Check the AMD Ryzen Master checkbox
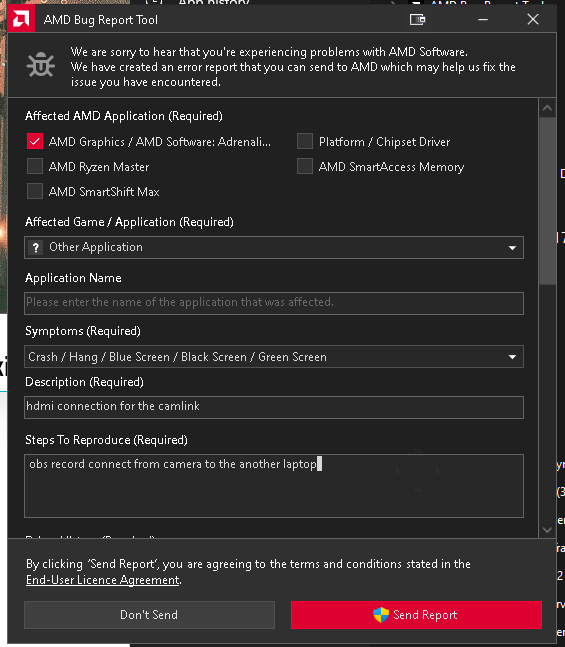This screenshot has width=565, height=647. click(x=35, y=166)
